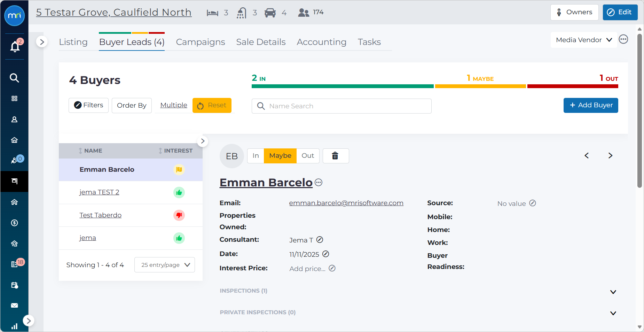Open notifications bell with 2 alerts
The height and width of the screenshot is (332, 644).
click(x=15, y=46)
